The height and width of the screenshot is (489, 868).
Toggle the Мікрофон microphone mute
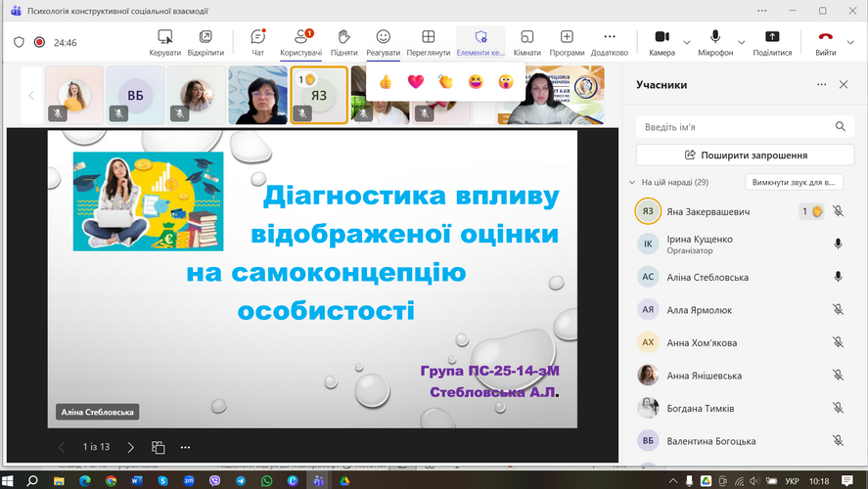tap(714, 42)
